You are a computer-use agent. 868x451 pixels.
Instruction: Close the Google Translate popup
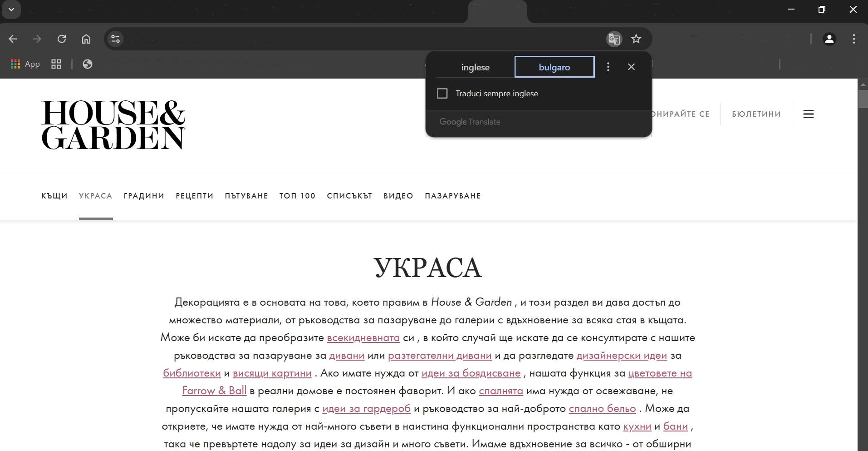point(631,67)
